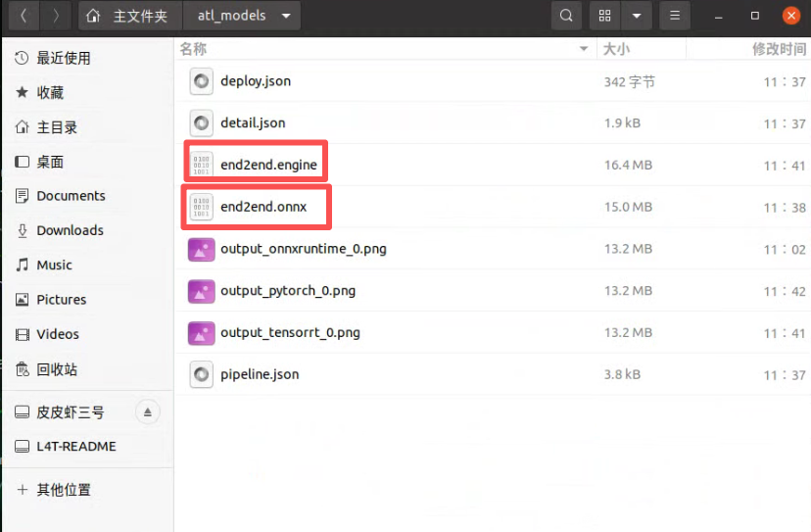Select output_pytorch_0.png image icon
811x532 pixels.
201,291
